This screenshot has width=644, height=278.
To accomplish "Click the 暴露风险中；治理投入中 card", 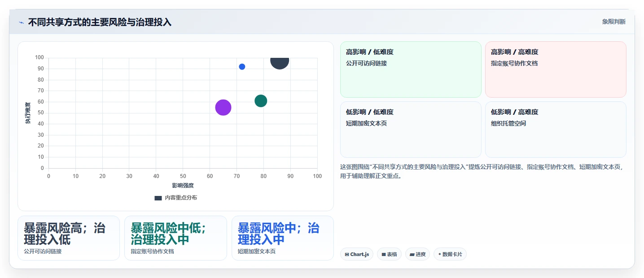I will [283, 238].
